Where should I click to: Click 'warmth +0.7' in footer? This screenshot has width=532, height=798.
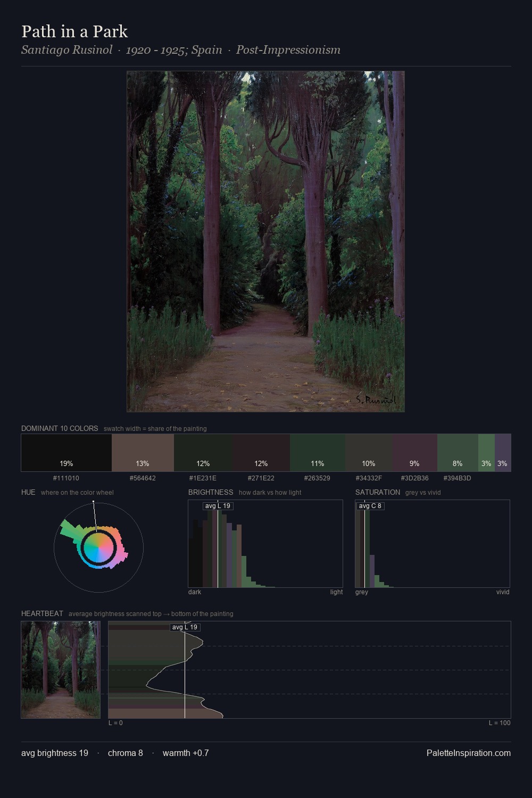coord(186,753)
